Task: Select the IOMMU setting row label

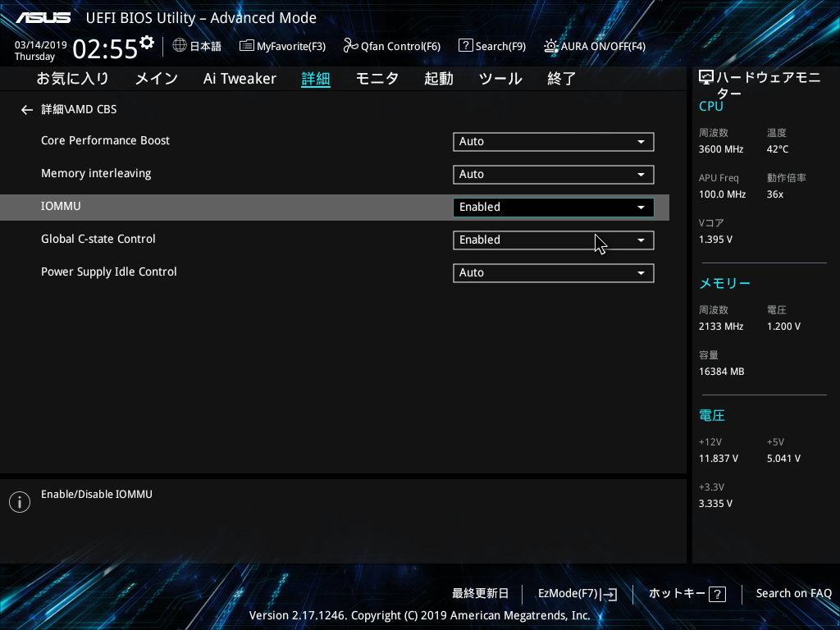Action: tap(61, 206)
